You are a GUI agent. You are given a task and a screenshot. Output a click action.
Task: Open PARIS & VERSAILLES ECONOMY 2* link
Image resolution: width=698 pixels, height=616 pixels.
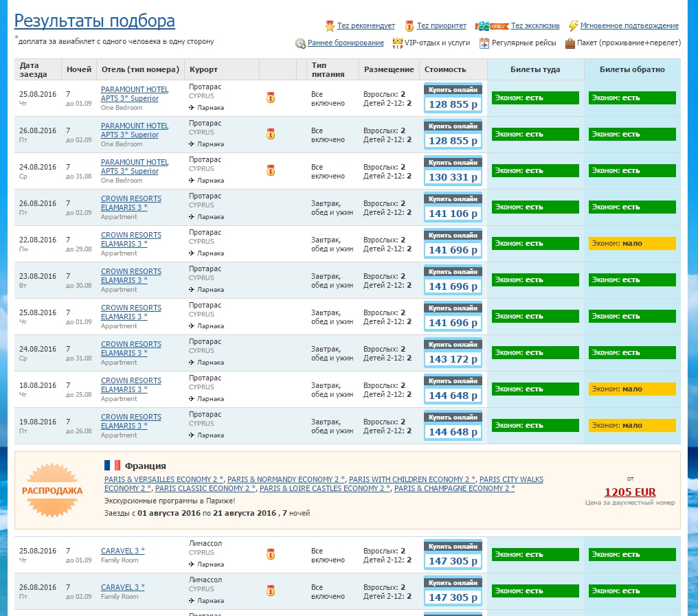point(164,479)
